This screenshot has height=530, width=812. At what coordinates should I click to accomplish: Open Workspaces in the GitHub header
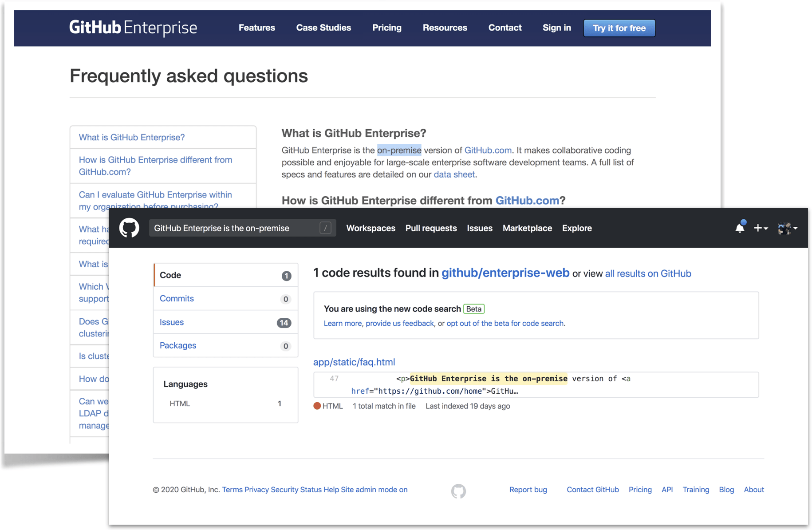[371, 228]
